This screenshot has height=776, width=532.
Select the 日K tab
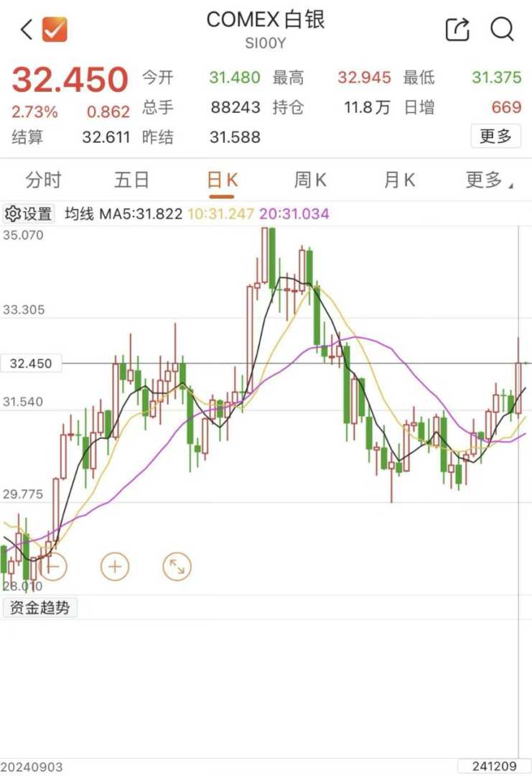222,180
